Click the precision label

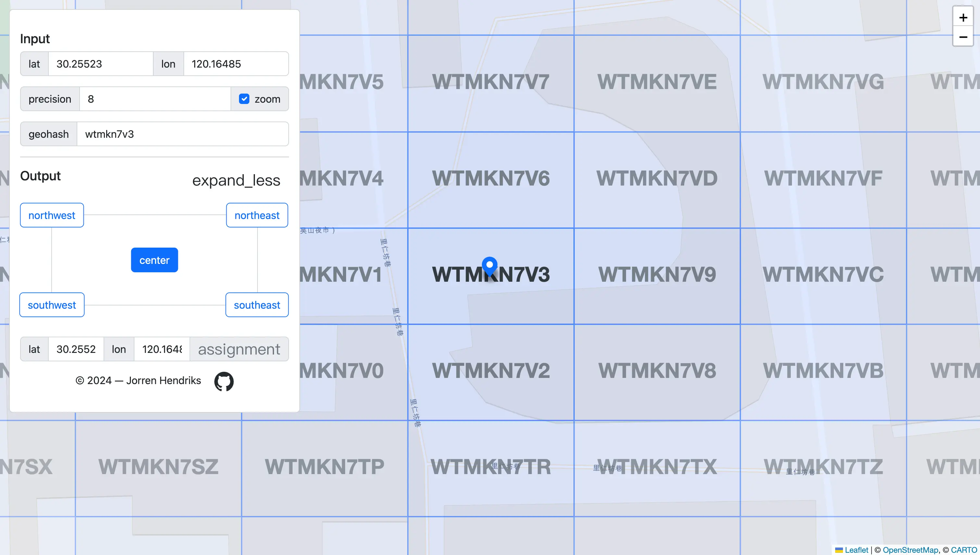point(50,99)
